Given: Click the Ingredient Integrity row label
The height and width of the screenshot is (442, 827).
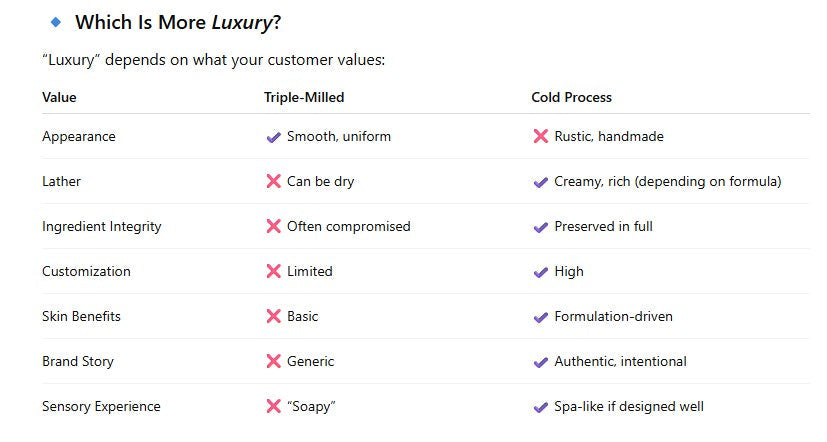Looking at the screenshot, I should point(101,227).
